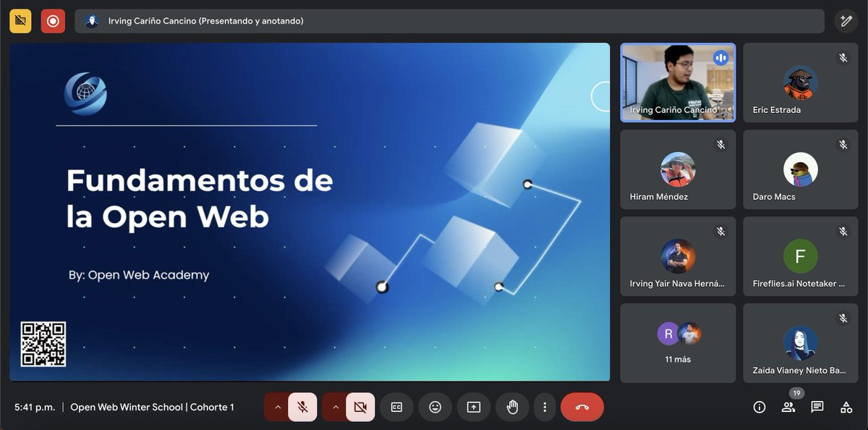Click the 'Eric Estrada' name label
This screenshot has width=868, height=430.
777,110
